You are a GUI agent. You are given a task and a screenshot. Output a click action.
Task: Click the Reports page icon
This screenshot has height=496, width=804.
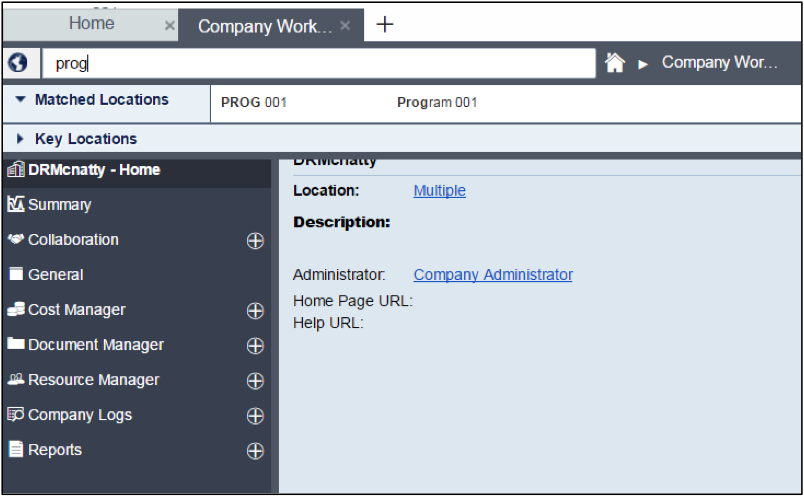coord(15,450)
